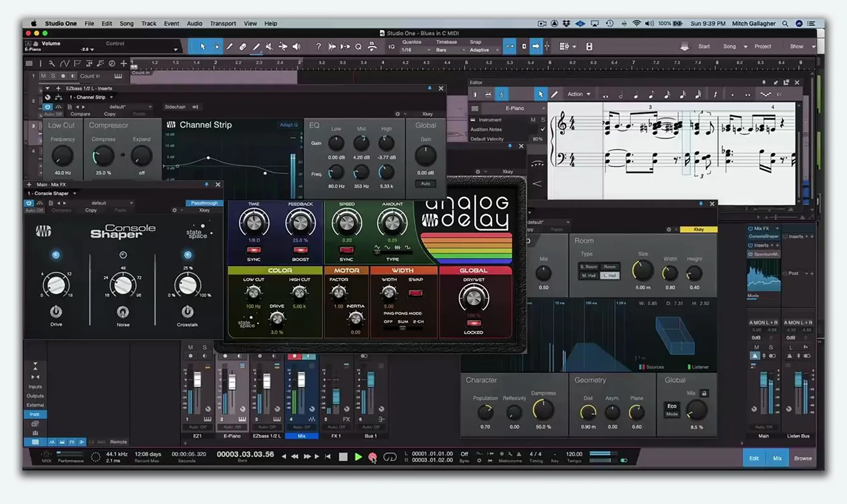Viewport: 847px width, 504px height.
Task: Open the Channel Strip settings gear icon
Action: point(398,114)
